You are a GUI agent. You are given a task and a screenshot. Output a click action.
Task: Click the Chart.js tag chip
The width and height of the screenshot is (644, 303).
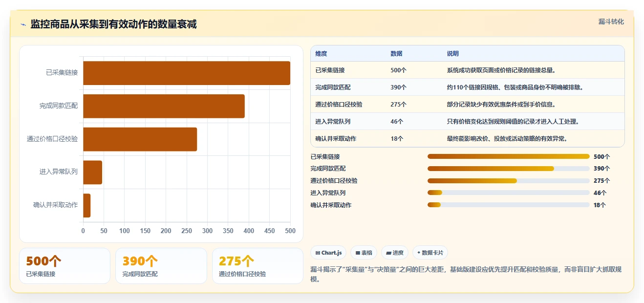click(328, 253)
